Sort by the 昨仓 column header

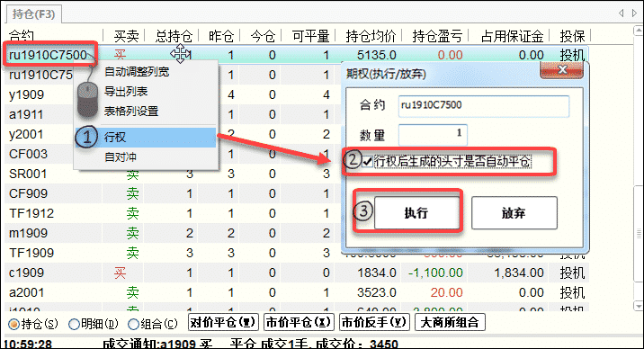pyautogui.click(x=221, y=36)
